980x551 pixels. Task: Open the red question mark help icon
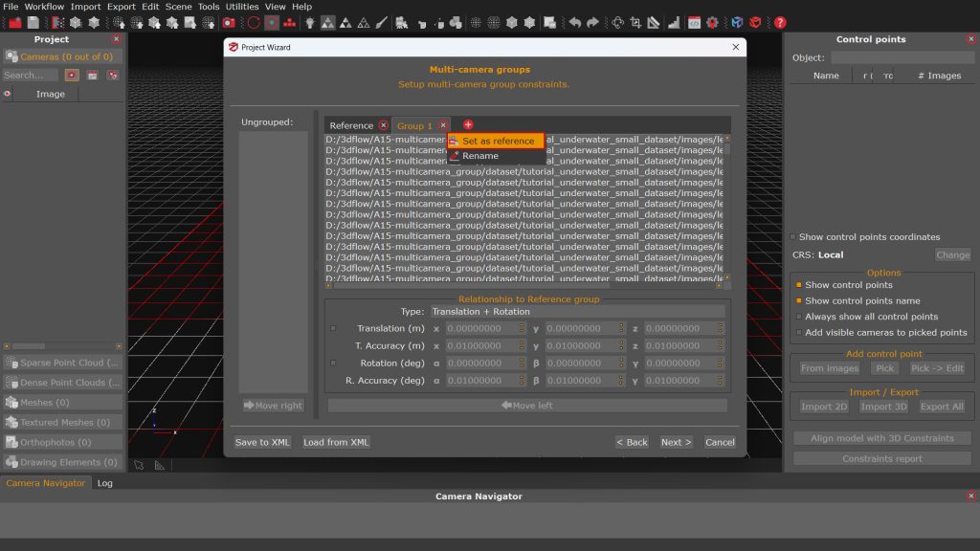pos(780,22)
